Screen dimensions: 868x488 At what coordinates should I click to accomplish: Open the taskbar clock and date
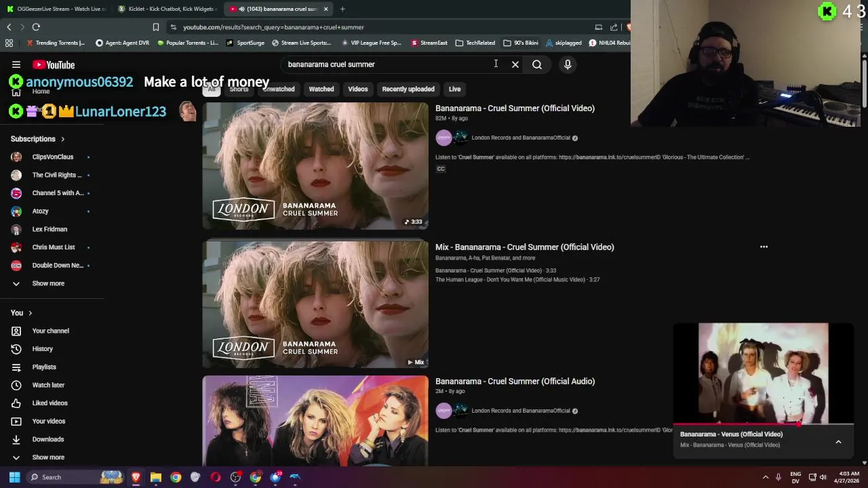(848, 477)
